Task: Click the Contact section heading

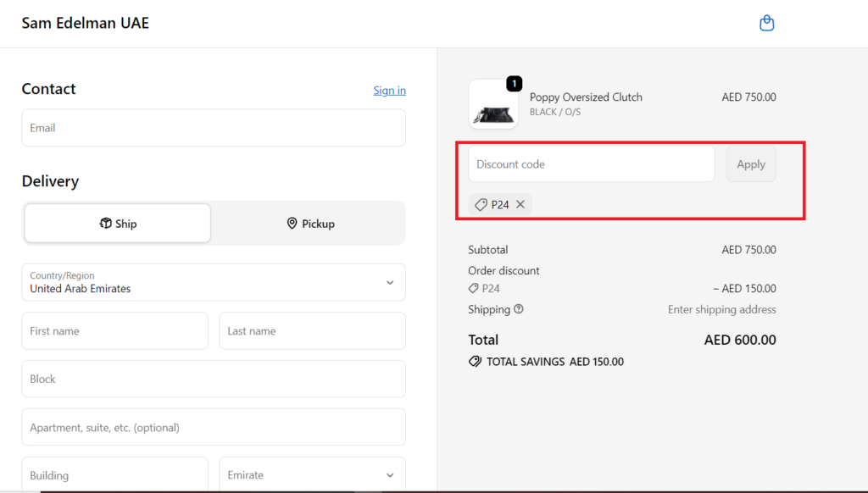Action: (x=48, y=89)
